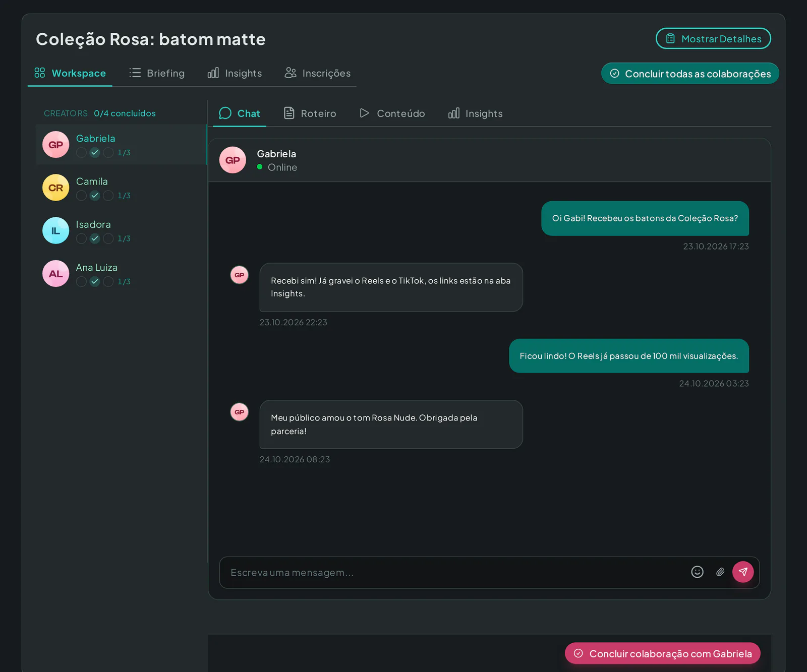This screenshot has height=672, width=807.
Task: Click Concluir todas as colaborações
Action: click(x=690, y=74)
